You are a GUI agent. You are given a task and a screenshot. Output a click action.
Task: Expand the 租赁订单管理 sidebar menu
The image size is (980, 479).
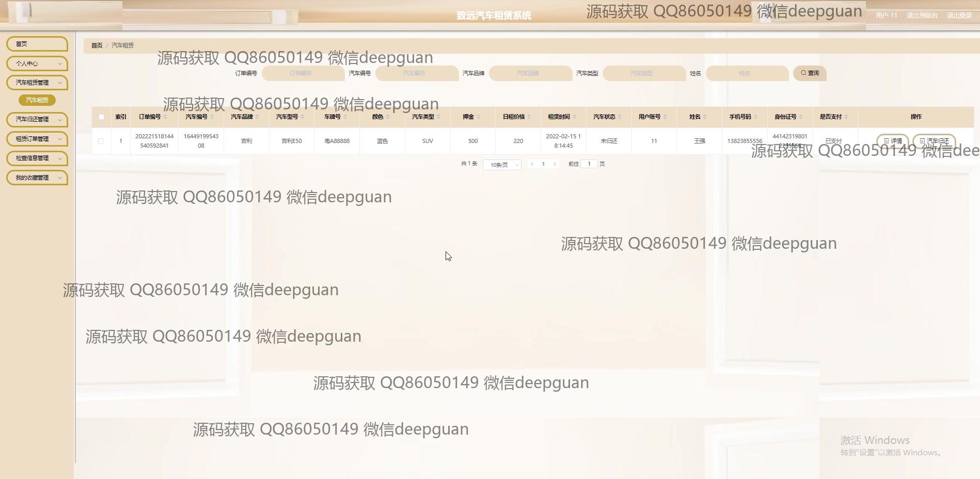pos(37,139)
